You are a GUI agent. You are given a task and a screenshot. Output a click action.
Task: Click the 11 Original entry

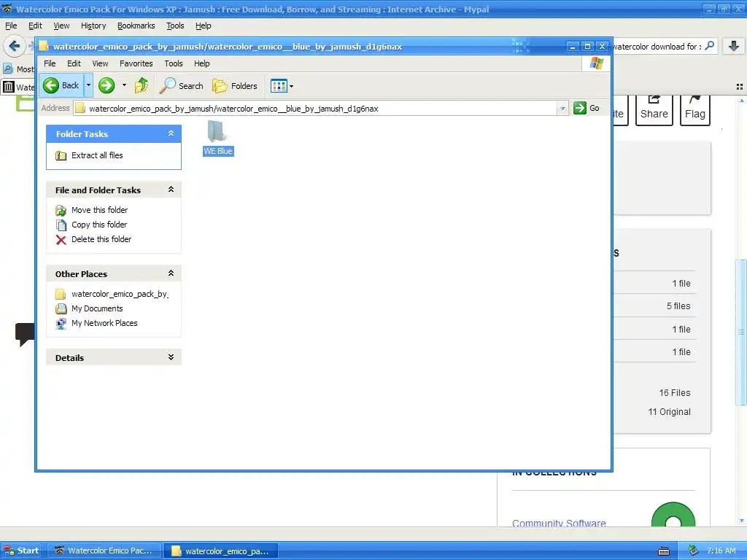pos(670,412)
